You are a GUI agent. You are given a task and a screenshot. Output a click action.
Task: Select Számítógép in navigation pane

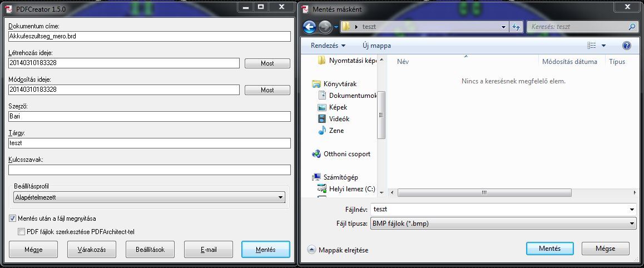point(335,177)
